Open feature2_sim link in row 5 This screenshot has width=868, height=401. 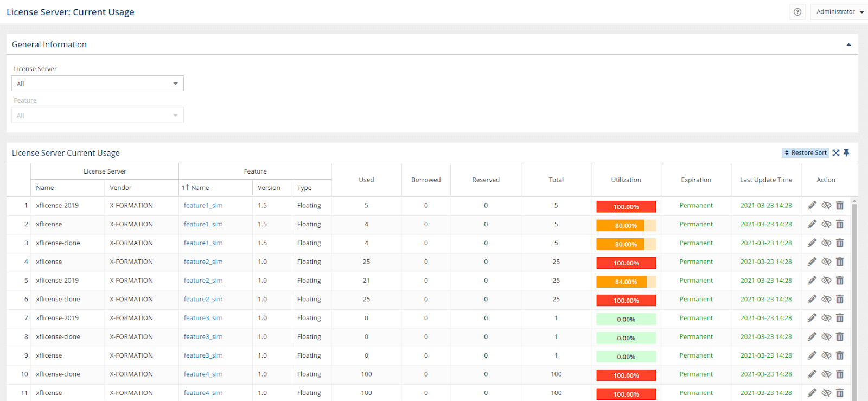203,281
